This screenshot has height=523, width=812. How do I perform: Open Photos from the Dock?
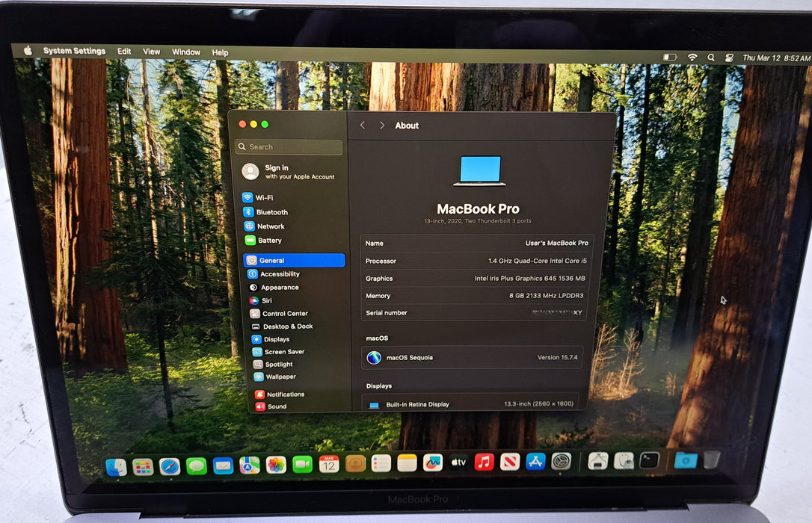[276, 465]
